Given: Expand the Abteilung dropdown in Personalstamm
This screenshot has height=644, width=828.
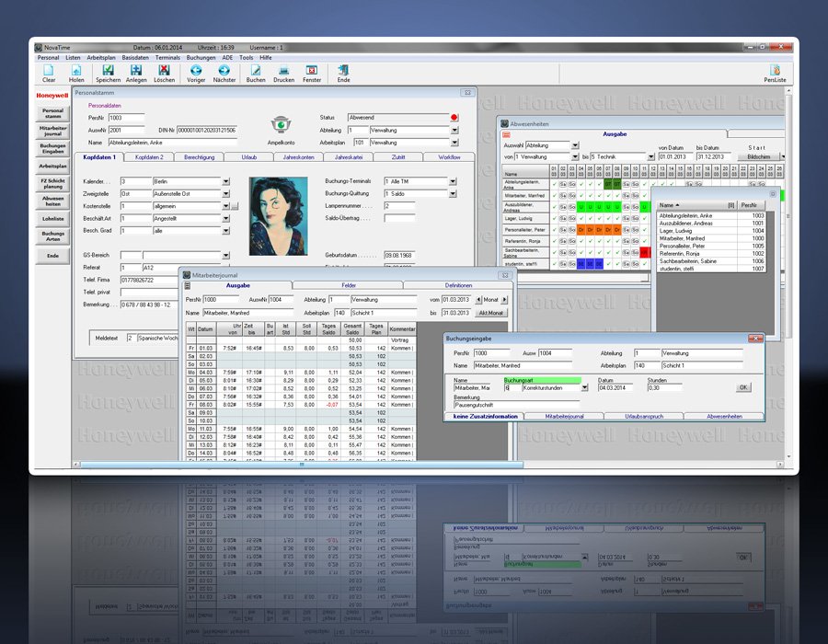Looking at the screenshot, I should pos(454,130).
